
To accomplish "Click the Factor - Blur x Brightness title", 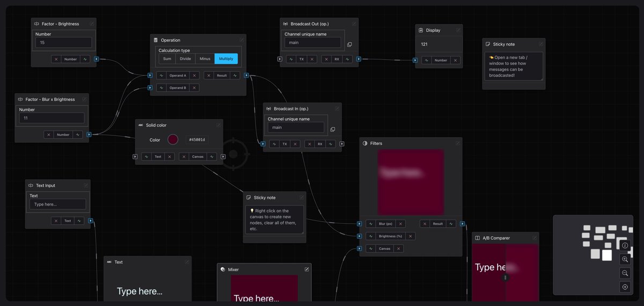I will pyautogui.click(x=50, y=99).
